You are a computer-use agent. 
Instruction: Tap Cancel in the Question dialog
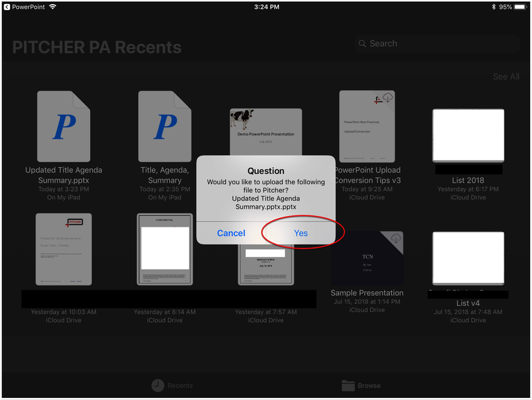(x=231, y=233)
